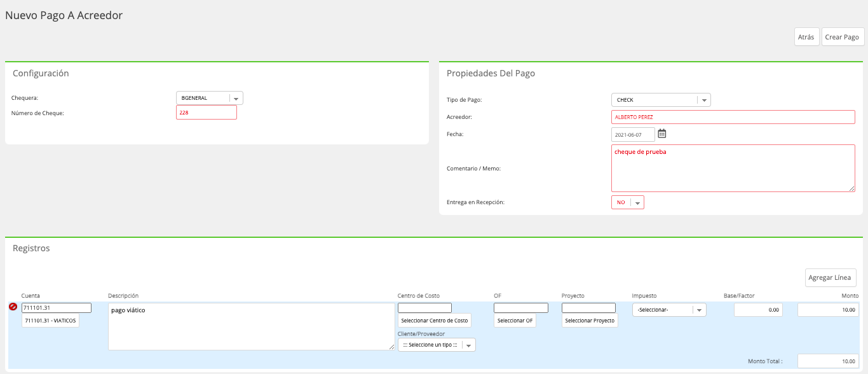Viewport: 868px width, 374px height.
Task: Click the "Monto Total :" label
Action: (765, 361)
